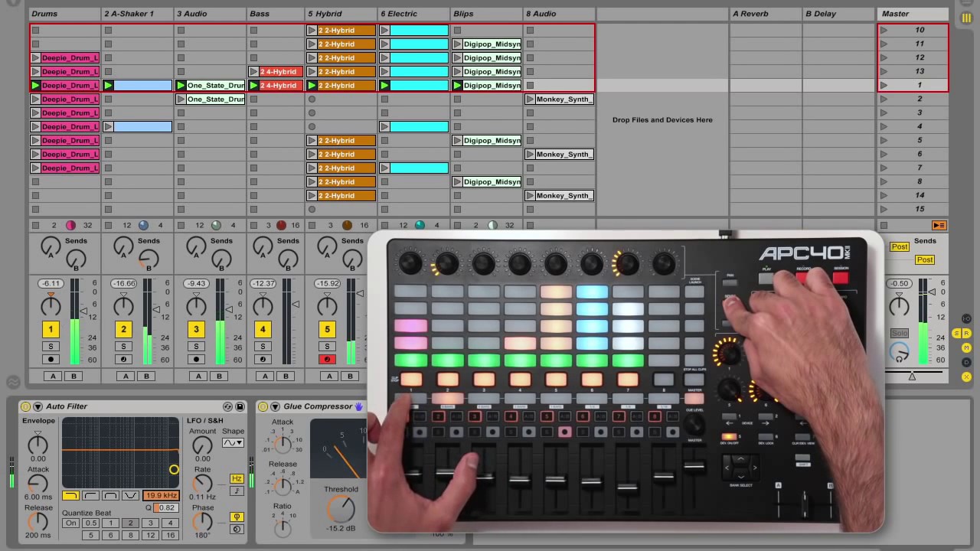Click the Glue Compressor Threshold knob

341,509
